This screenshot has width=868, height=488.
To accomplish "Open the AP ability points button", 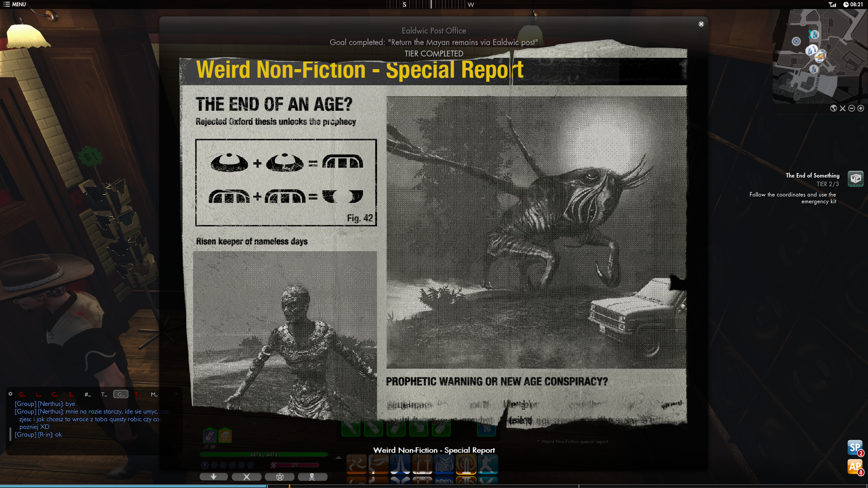I will 855,467.
